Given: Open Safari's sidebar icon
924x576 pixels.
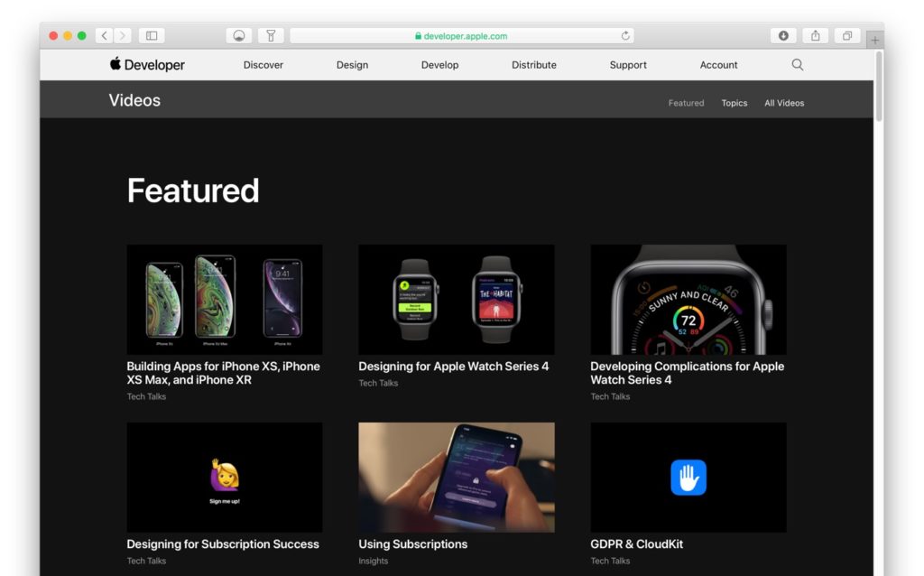Looking at the screenshot, I should [151, 35].
